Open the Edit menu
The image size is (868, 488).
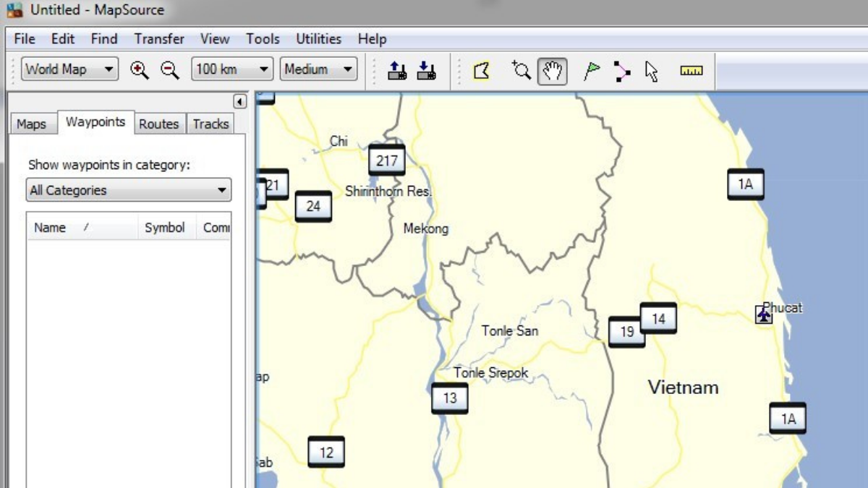(x=63, y=39)
